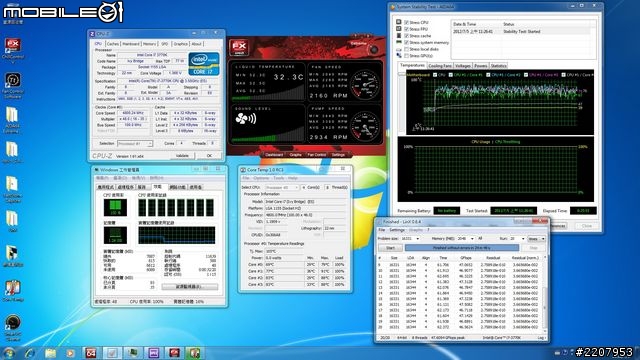Click the Task Manager taskbar icon

coord(133,353)
